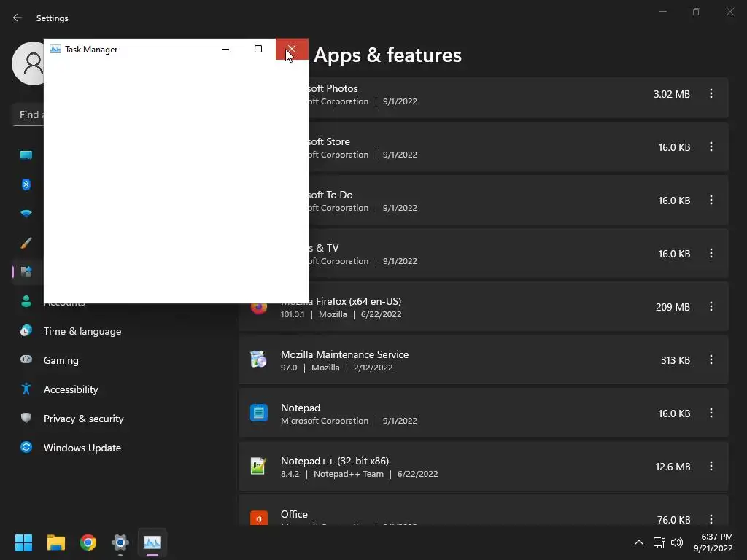747x560 pixels.
Task: Click the 12.6 MB size value
Action: coord(673,467)
